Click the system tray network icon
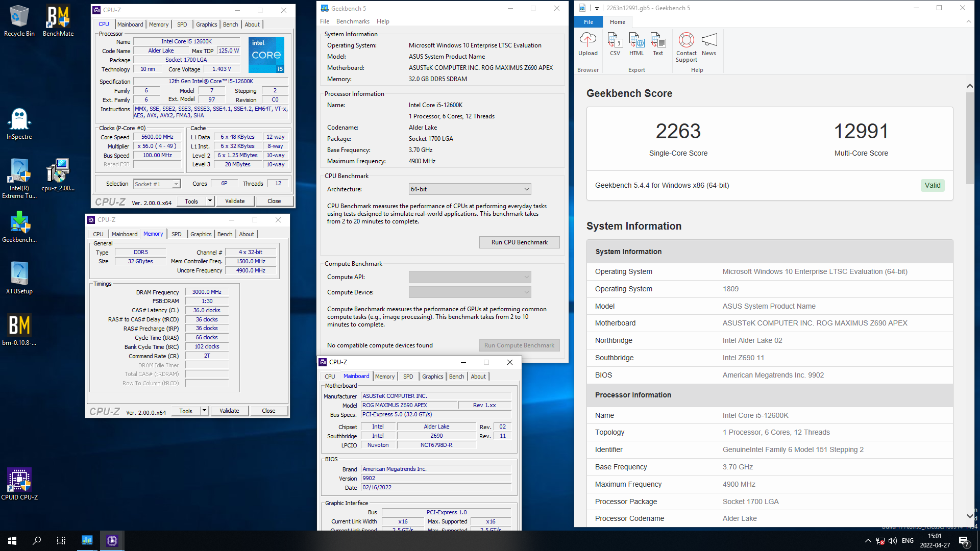Viewport: 980px width, 551px height. 880,541
